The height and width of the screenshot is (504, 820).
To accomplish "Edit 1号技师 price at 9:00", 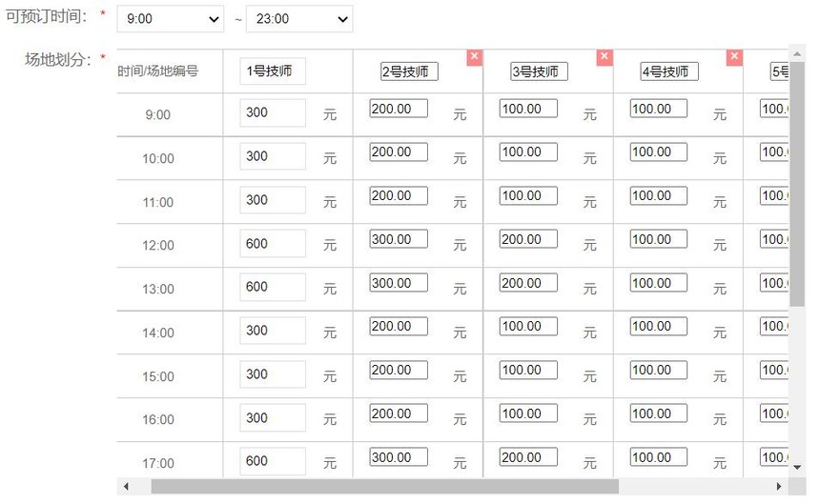I will tap(272, 112).
